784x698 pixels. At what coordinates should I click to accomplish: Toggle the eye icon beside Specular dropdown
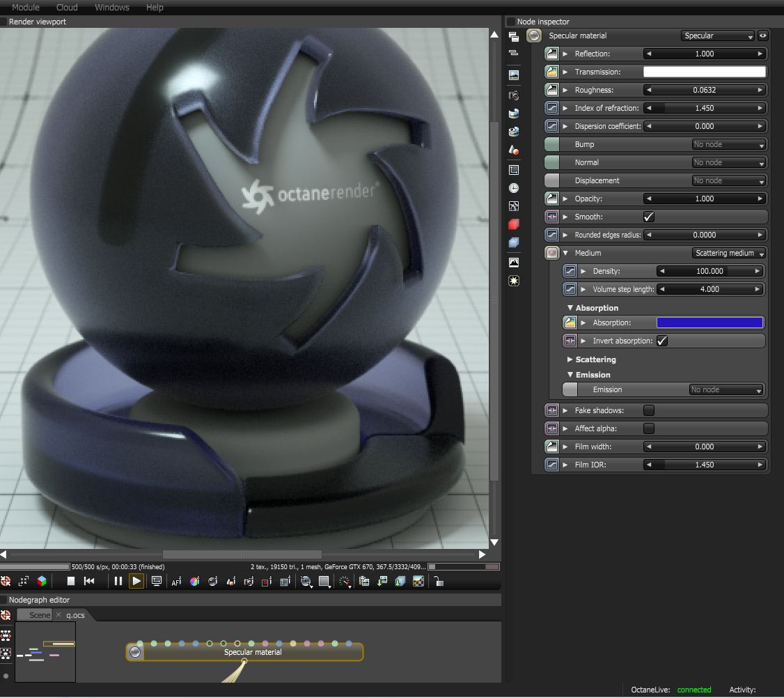coord(762,36)
